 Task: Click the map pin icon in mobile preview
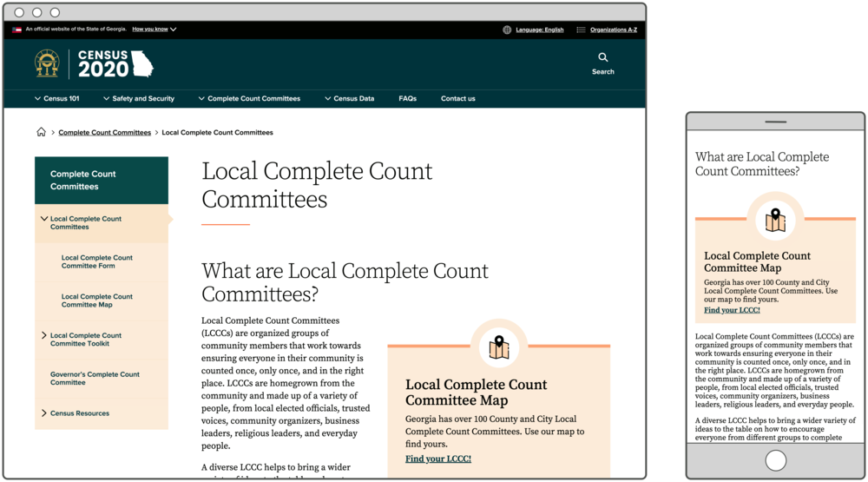775,221
